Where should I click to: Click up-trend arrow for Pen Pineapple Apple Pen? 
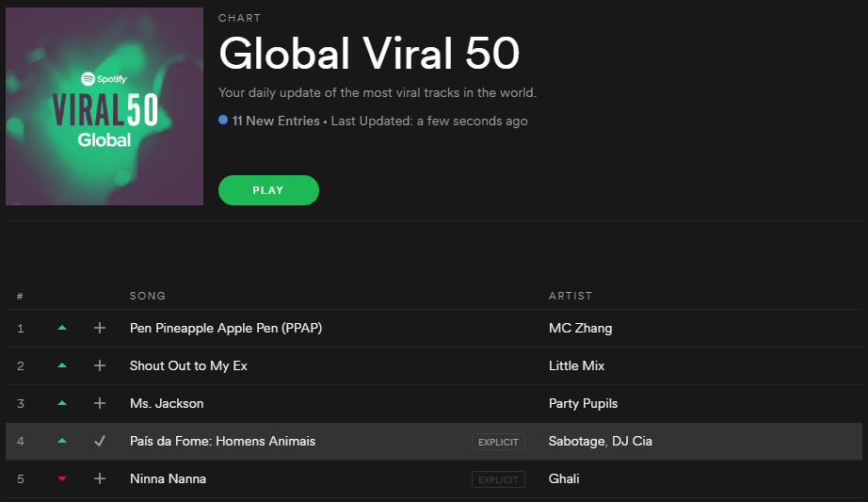pos(62,328)
